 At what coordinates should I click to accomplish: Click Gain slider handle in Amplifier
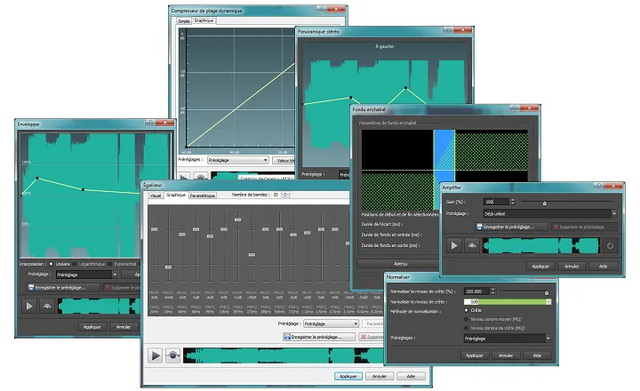(544, 203)
